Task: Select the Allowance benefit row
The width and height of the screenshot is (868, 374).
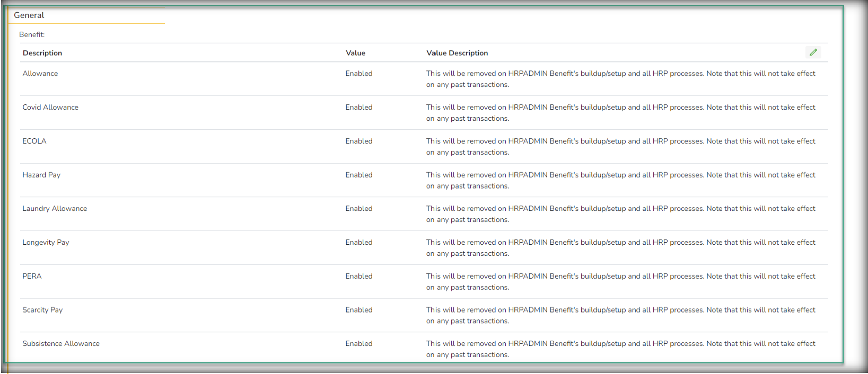Action: click(40, 74)
